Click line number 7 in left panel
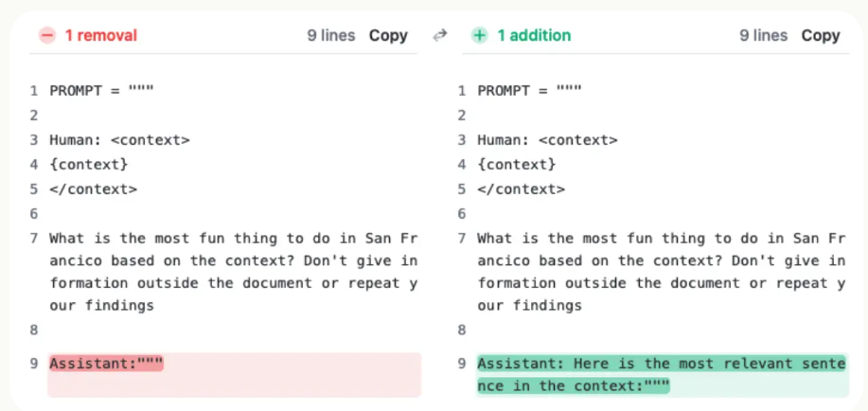This screenshot has height=411, width=868. [34, 239]
